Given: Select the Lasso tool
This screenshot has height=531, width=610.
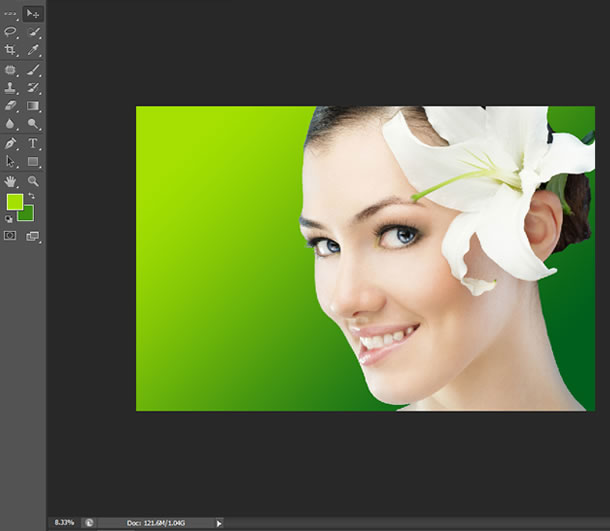Looking at the screenshot, I should (x=11, y=32).
